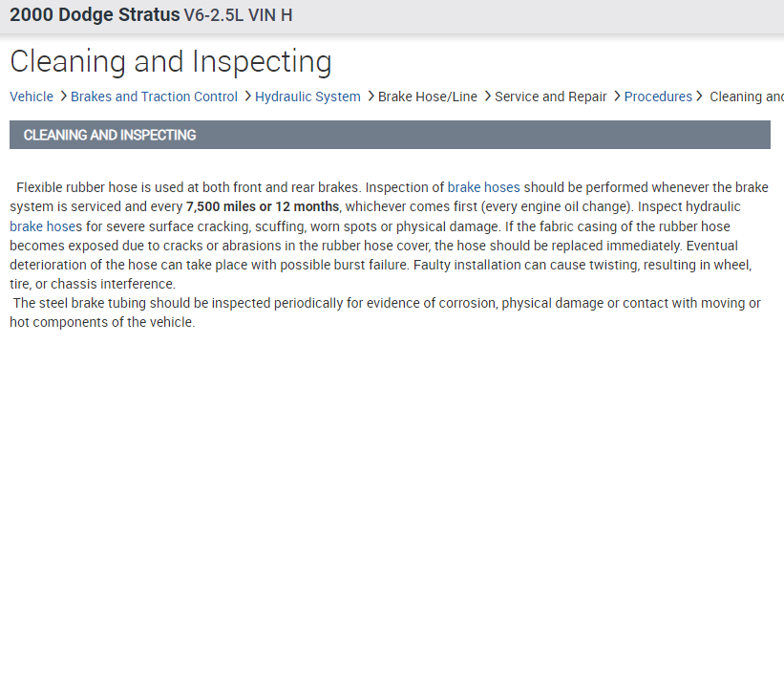Click the gray CLEANING AND INSPECTING section header
Viewport: 784px width, 688px height.
tap(390, 135)
